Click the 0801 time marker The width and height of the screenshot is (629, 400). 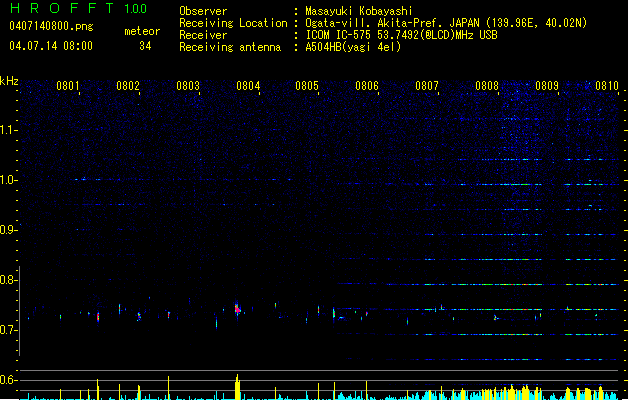click(x=67, y=86)
